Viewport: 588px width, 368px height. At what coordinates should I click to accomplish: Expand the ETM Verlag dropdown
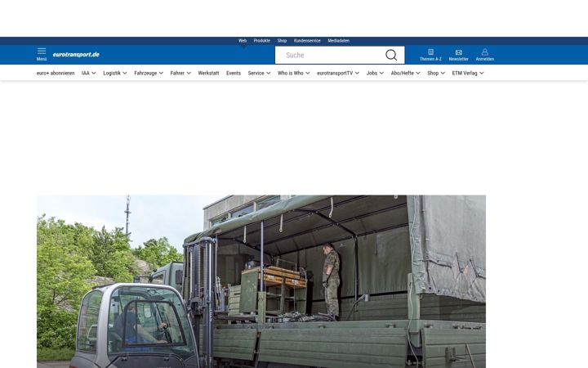click(468, 74)
